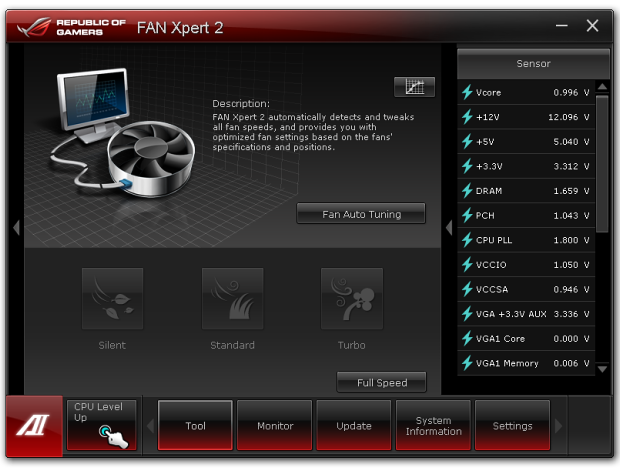Open the Update menu
This screenshot has width=620, height=468.
(x=354, y=425)
